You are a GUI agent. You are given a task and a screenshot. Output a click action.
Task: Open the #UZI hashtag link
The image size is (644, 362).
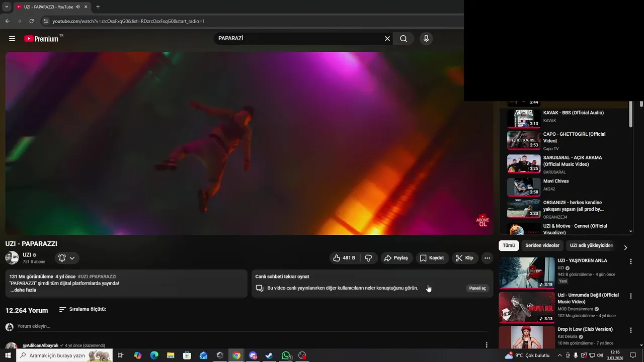[83, 277]
